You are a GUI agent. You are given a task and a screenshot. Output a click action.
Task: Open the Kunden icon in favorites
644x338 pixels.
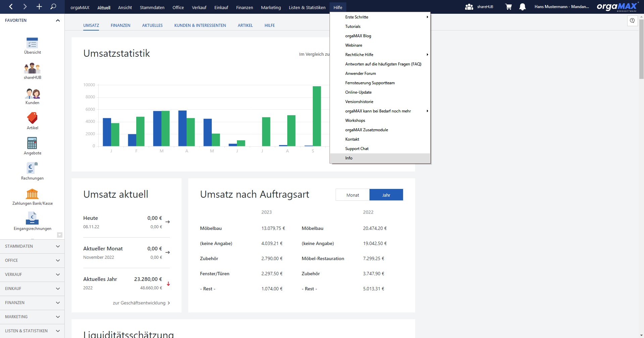click(x=32, y=94)
